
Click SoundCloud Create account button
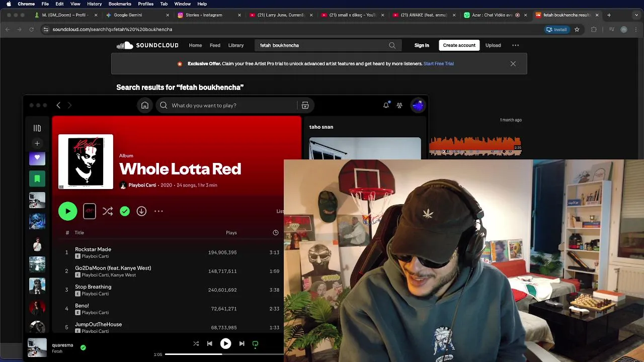point(459,45)
